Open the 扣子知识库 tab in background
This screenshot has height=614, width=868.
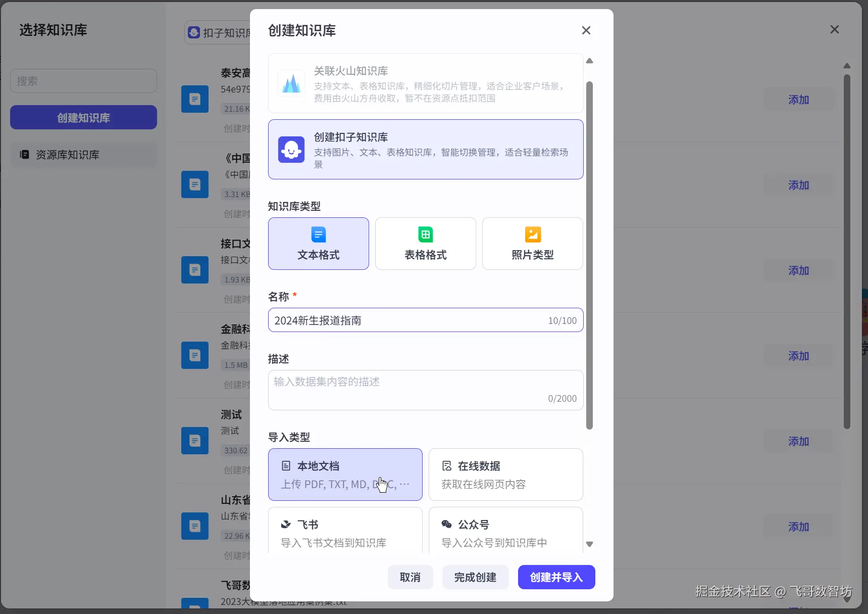click(218, 32)
